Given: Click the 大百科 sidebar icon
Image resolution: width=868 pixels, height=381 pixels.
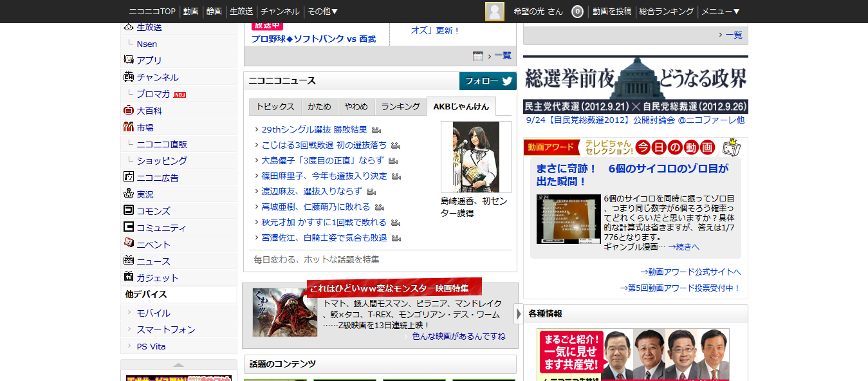Looking at the screenshot, I should [128, 110].
